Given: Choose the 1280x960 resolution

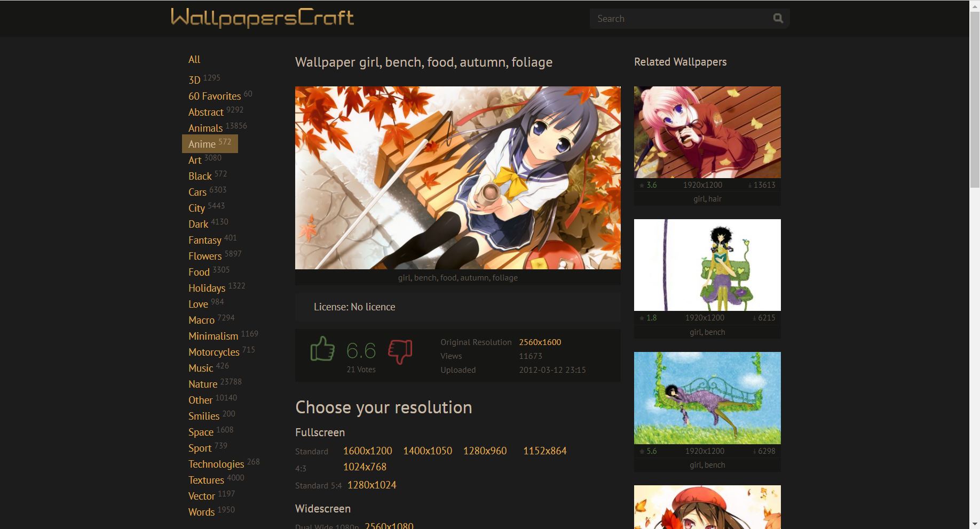Looking at the screenshot, I should pos(485,451).
